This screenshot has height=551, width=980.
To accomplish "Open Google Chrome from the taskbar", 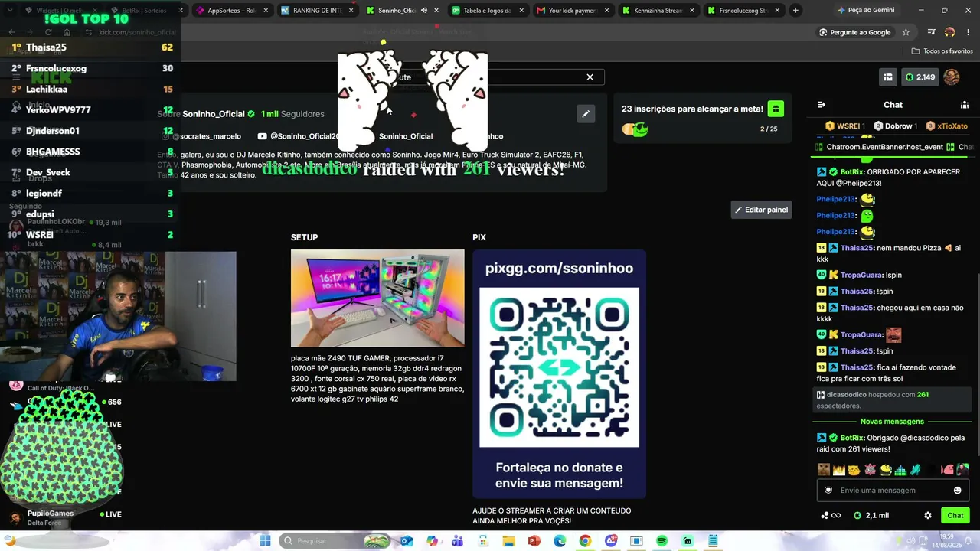I will tap(585, 541).
